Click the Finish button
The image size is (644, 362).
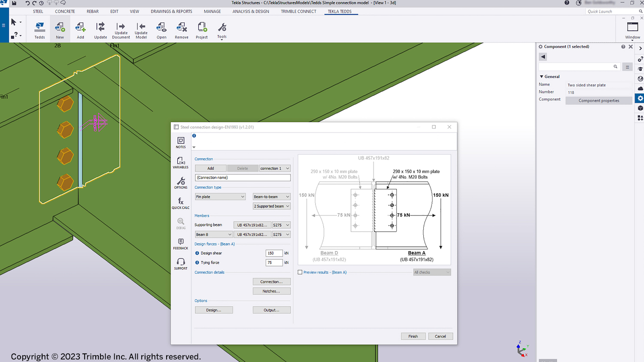coord(413,336)
